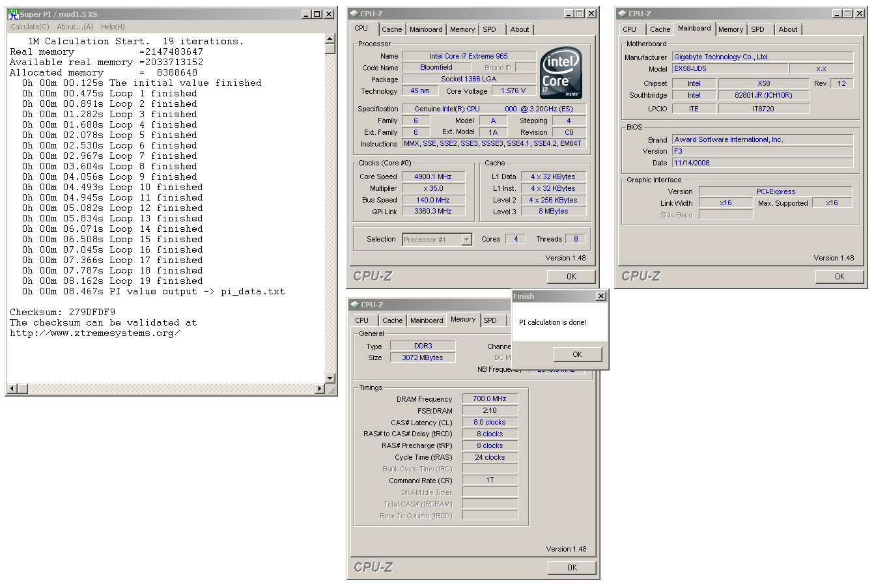Select Cache tab in Memory CPU-Z window
The image size is (874, 588).
(x=392, y=320)
